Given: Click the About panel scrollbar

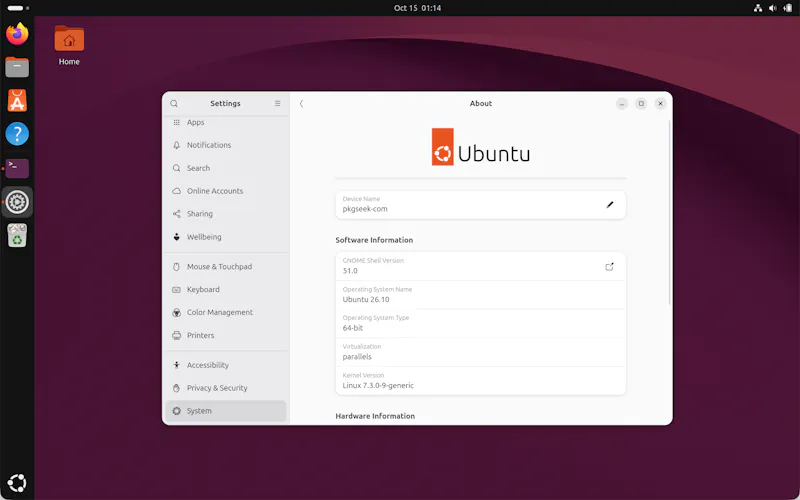Looking at the screenshot, I should (669, 213).
